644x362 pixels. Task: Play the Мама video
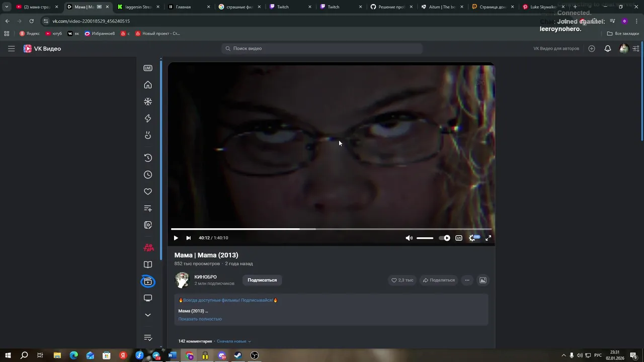coord(176,238)
